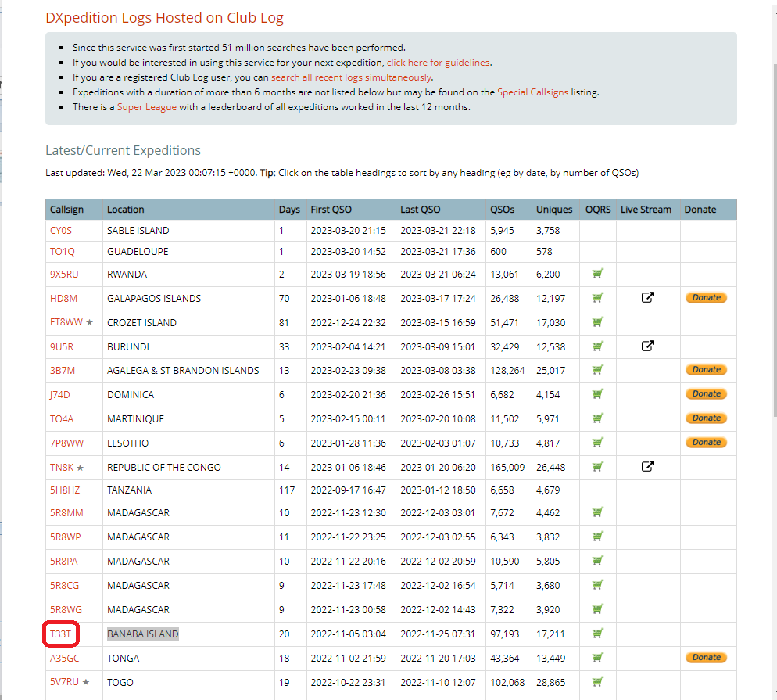
Task: Open the 3B7M callsign log
Action: tap(63, 370)
